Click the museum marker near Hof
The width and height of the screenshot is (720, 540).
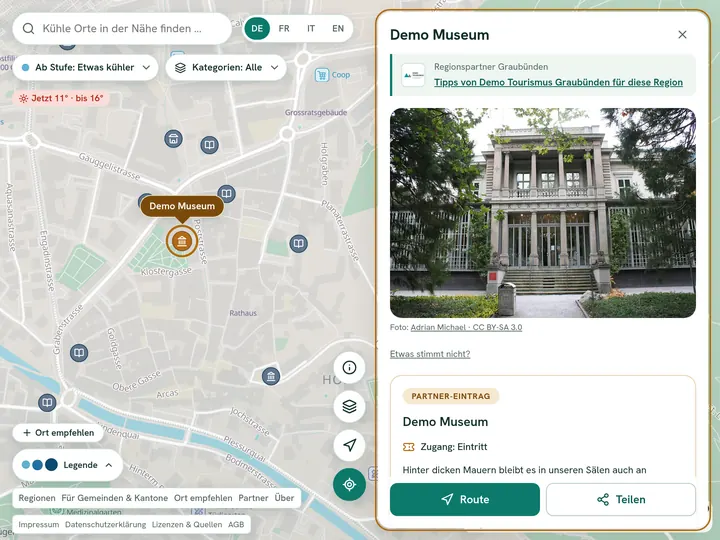[x=271, y=377]
